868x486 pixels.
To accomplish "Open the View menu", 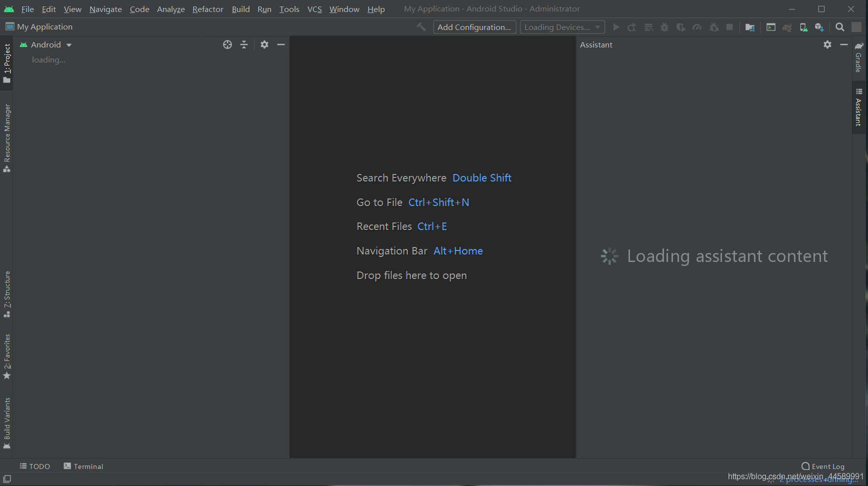I will [x=72, y=9].
